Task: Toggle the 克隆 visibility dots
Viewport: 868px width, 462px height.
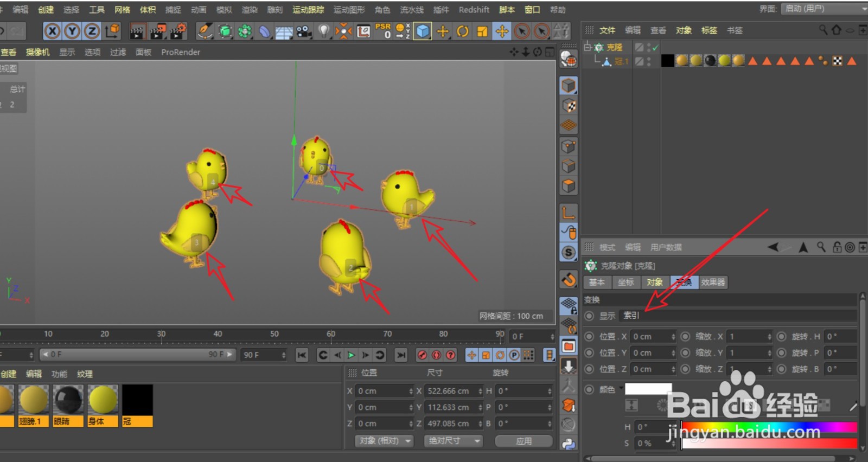Action: coord(649,48)
